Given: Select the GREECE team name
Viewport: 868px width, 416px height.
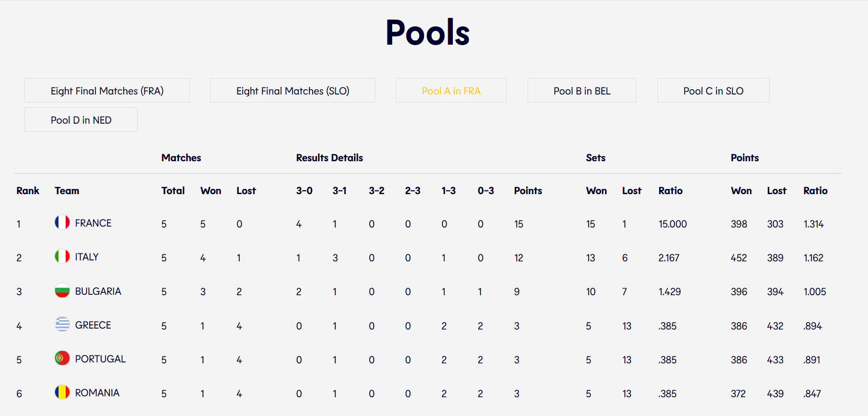Looking at the screenshot, I should [x=93, y=325].
